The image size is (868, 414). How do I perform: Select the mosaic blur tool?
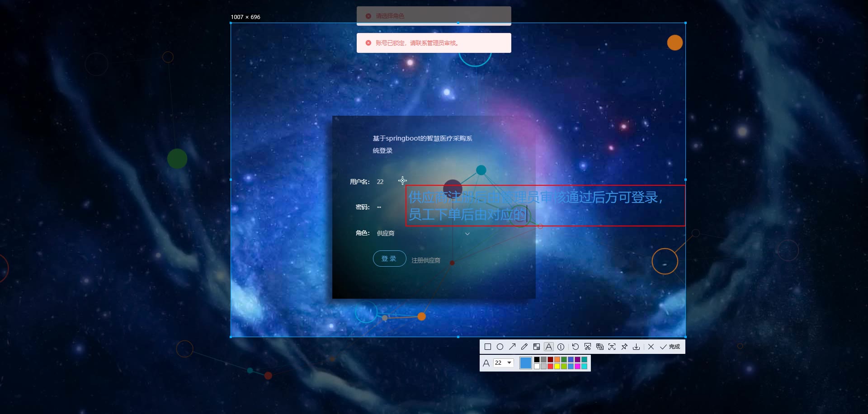537,347
